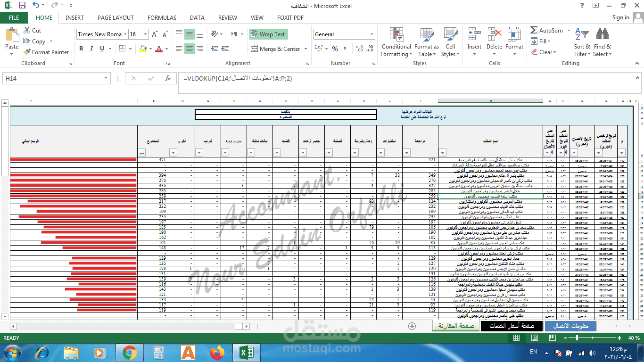
Task: Open the FILE tab
Action: [14, 17]
